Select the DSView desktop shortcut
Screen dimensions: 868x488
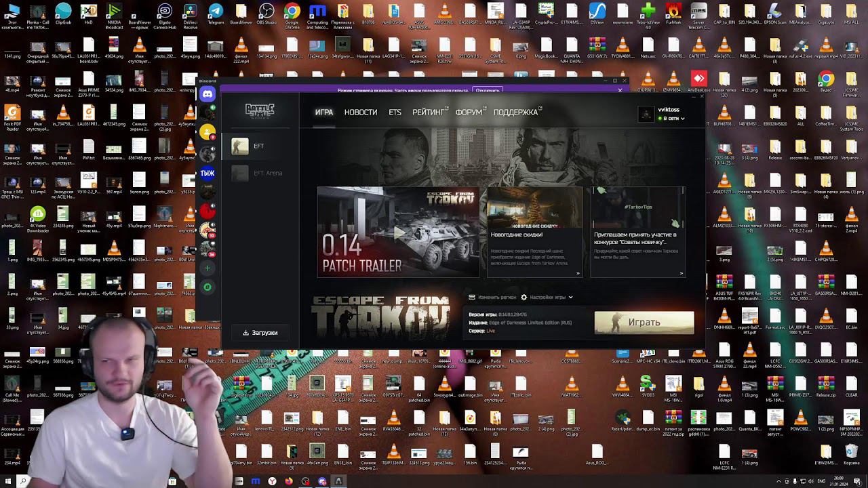point(597,15)
